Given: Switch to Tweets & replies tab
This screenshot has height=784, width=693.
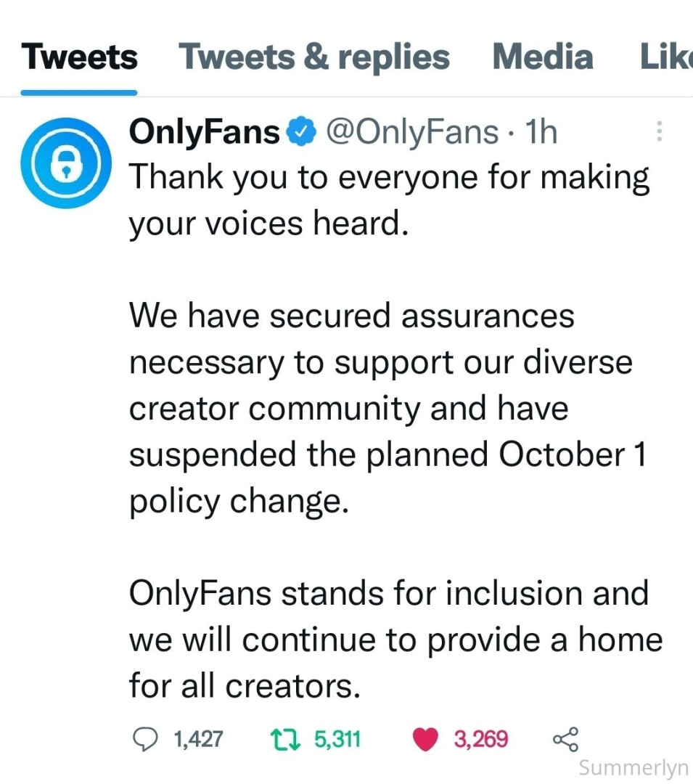Looking at the screenshot, I should [x=313, y=57].
